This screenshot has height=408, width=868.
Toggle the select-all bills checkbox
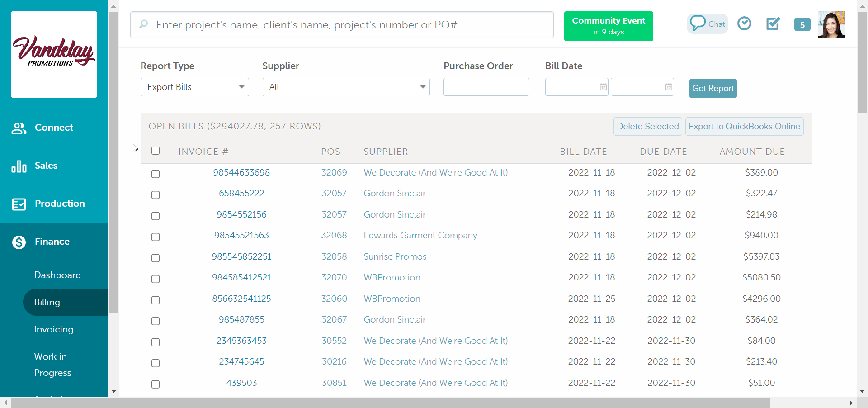click(156, 151)
